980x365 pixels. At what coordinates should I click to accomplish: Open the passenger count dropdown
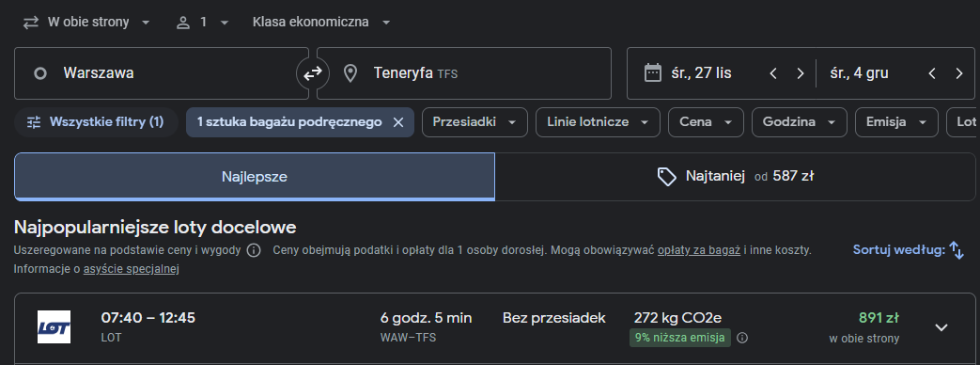tap(203, 23)
